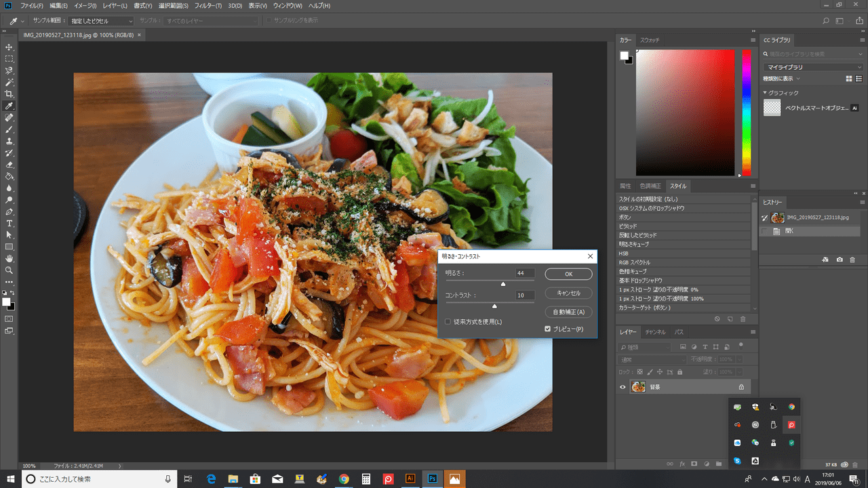This screenshot has height=488, width=868.
Task: Open the ファイル(F) menu
Action: click(33, 5)
